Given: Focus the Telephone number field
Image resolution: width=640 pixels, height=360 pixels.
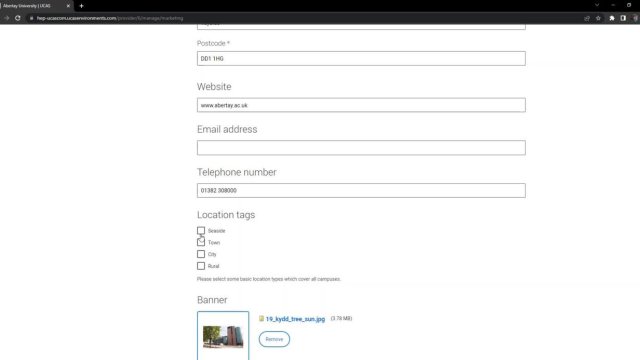Looking at the screenshot, I should tap(361, 191).
